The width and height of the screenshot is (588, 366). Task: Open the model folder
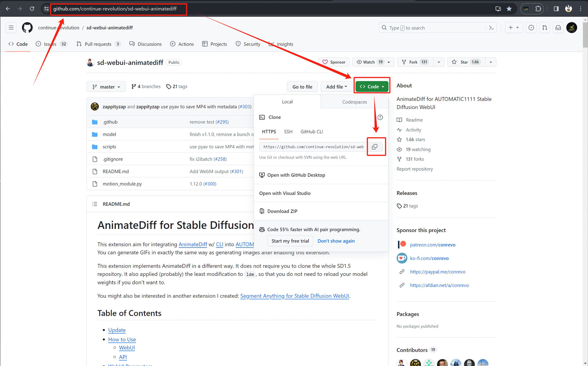click(109, 134)
